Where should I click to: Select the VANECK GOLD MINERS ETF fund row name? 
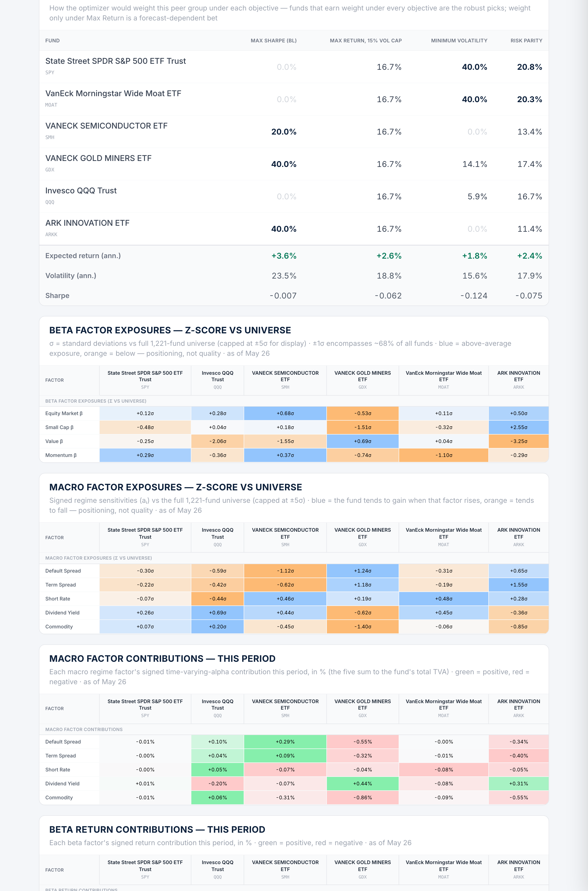tap(98, 158)
